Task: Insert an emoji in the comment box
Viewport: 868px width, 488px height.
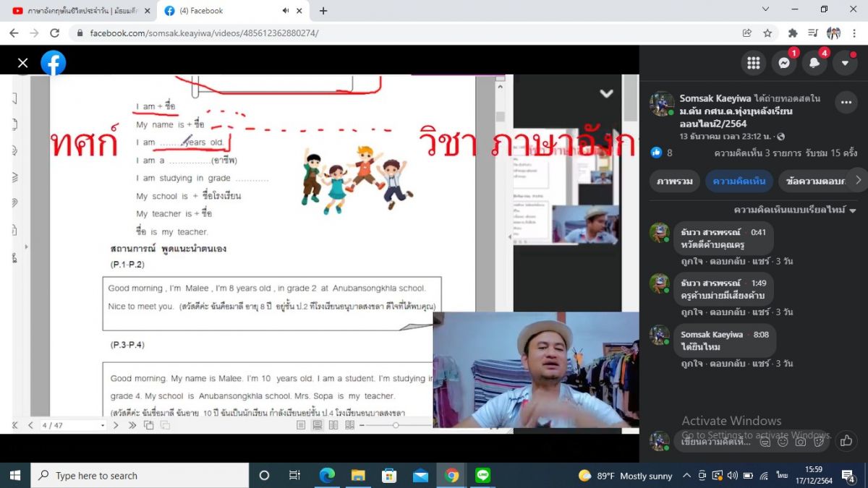Action: click(x=783, y=441)
